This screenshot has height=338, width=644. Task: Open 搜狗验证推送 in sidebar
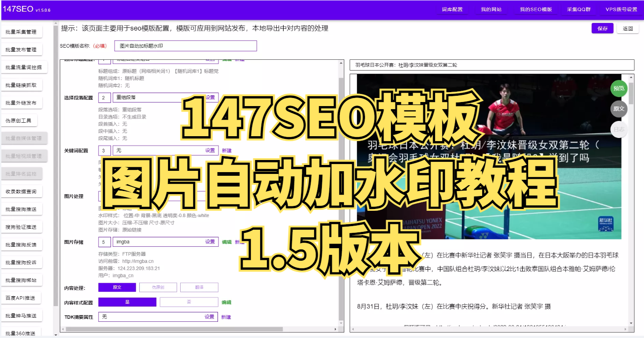point(21,227)
